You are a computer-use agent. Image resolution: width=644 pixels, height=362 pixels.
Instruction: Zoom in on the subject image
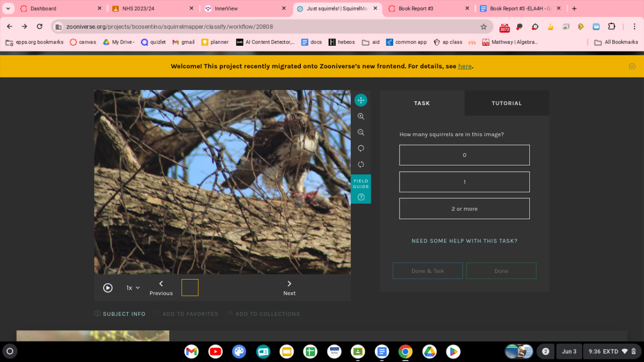point(361,116)
